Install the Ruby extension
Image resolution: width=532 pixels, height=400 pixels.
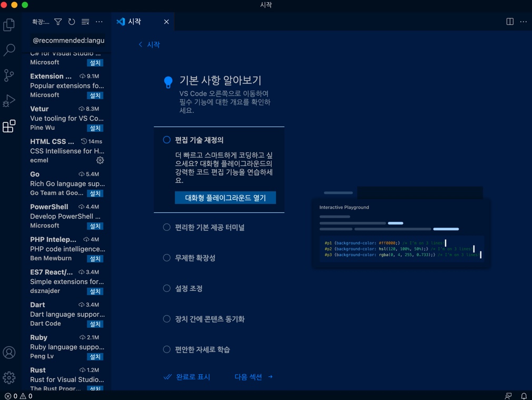pyautogui.click(x=95, y=357)
